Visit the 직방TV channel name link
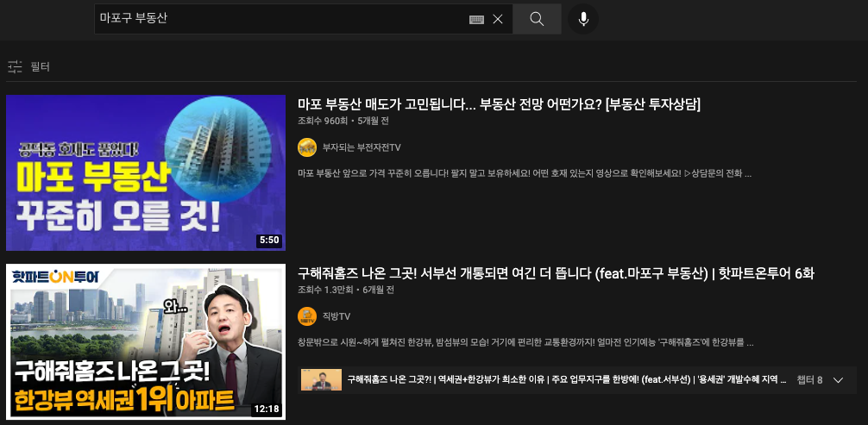Screen dimensions: 868x425 click(337, 316)
